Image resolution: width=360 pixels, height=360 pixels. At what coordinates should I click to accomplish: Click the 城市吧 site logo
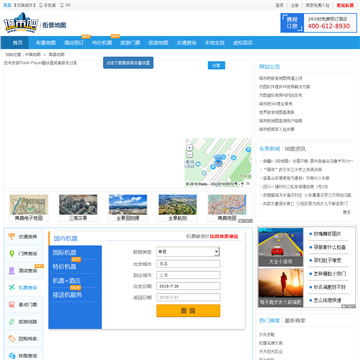tap(21, 23)
